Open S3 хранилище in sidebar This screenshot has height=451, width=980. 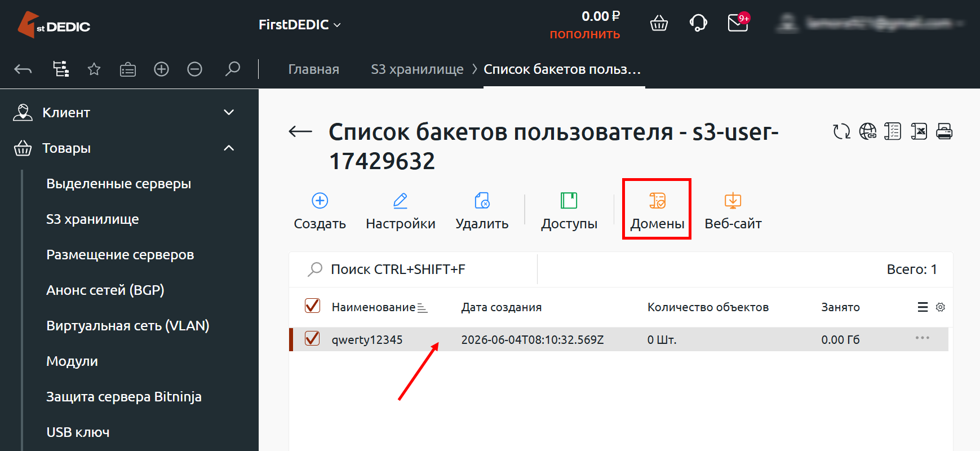click(92, 219)
